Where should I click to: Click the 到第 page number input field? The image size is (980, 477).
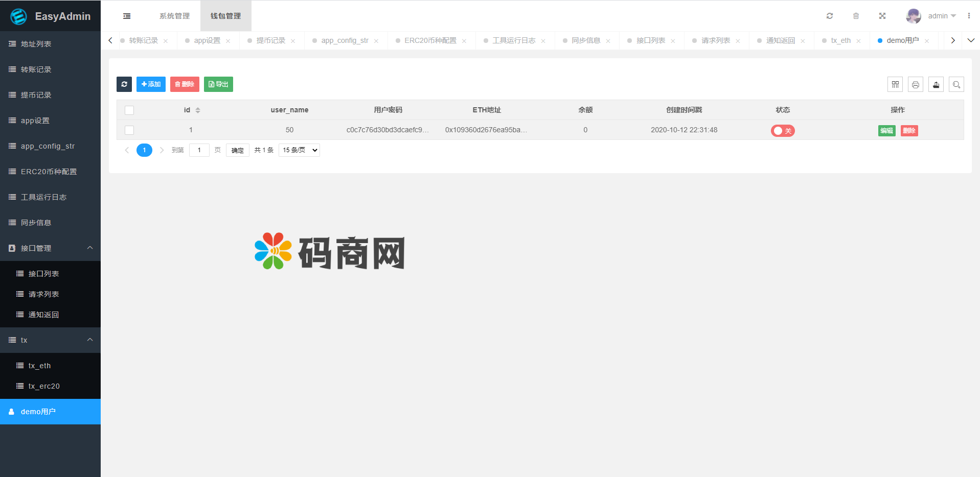point(199,150)
